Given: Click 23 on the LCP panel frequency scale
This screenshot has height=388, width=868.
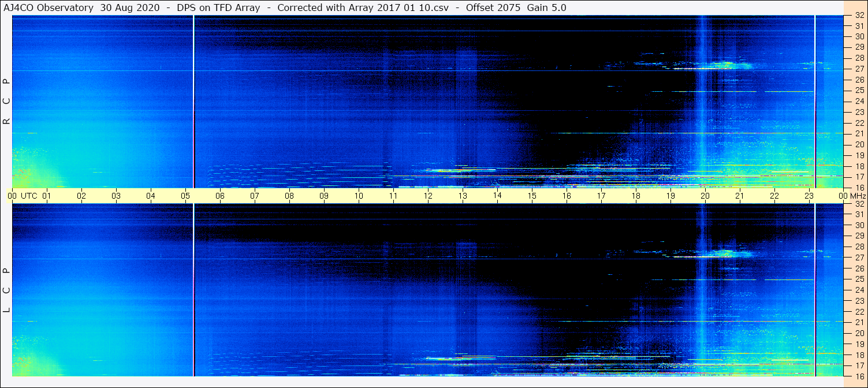Looking at the screenshot, I should (859, 301).
